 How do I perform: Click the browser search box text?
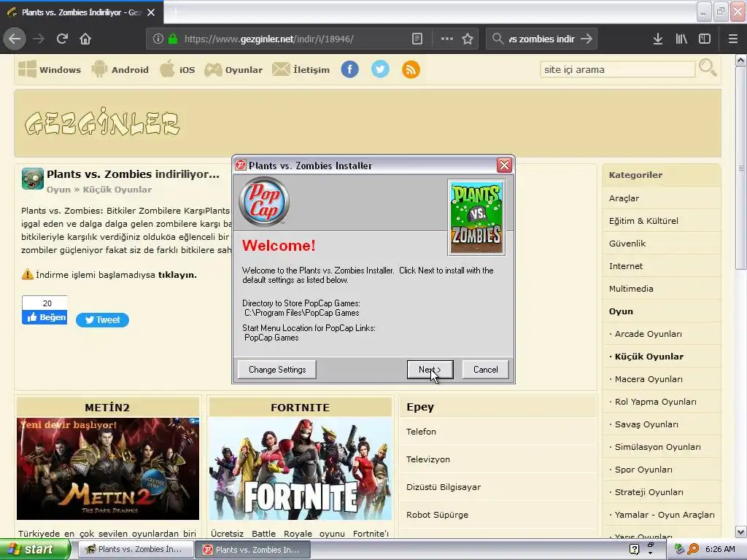[542, 39]
